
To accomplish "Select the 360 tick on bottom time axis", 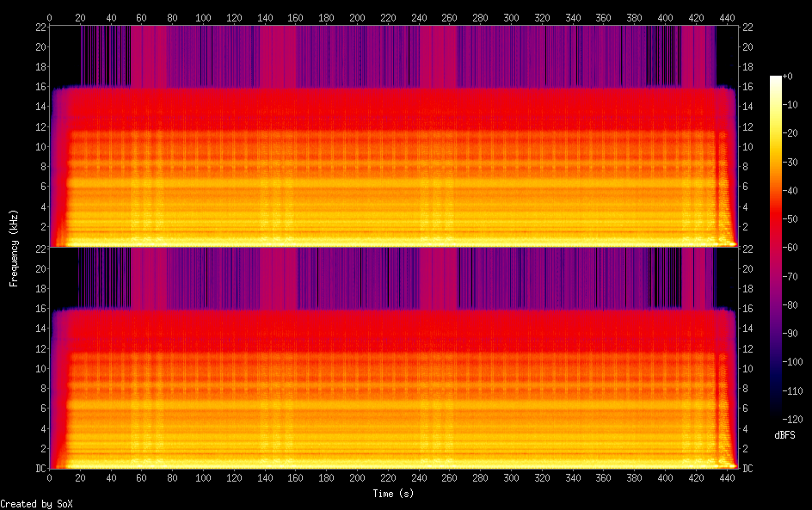I will point(604,478).
